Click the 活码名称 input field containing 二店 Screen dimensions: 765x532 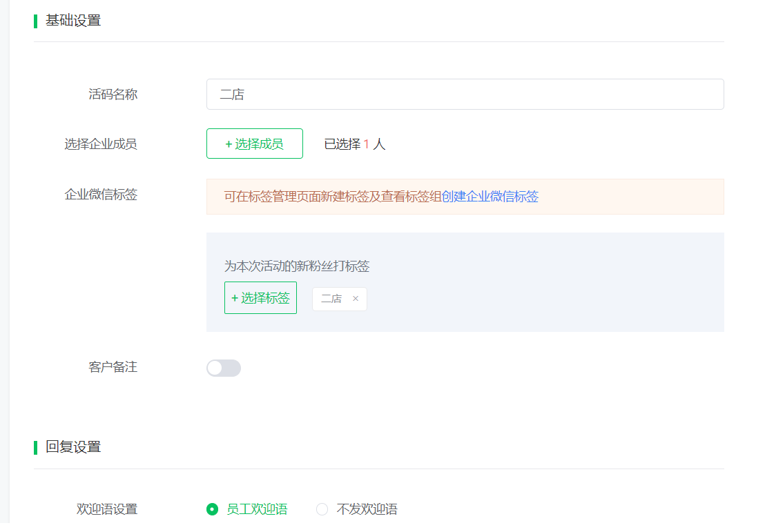coord(465,94)
